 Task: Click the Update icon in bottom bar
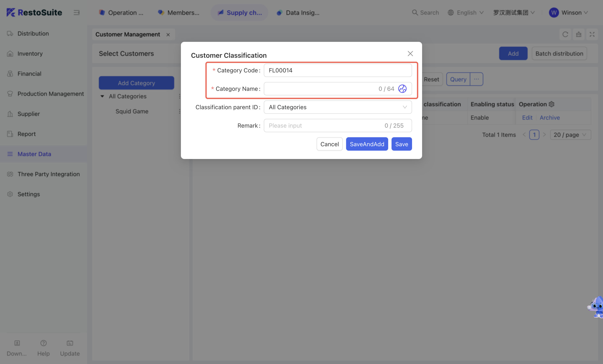(70, 343)
